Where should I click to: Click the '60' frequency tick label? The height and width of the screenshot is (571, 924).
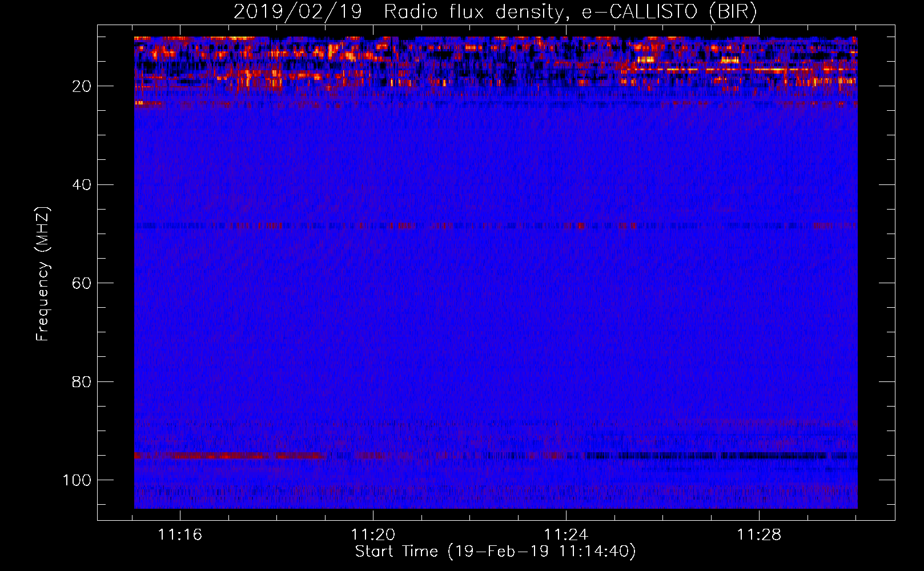coord(82,283)
